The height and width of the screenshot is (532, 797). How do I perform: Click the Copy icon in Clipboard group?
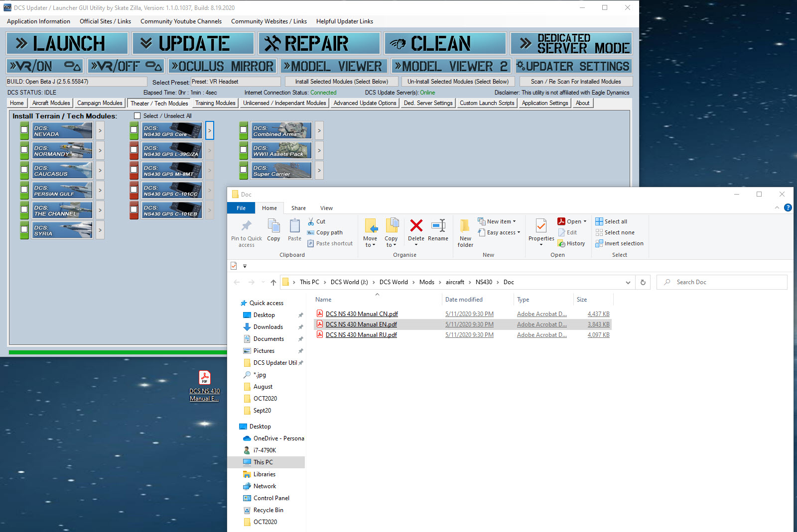click(273, 226)
